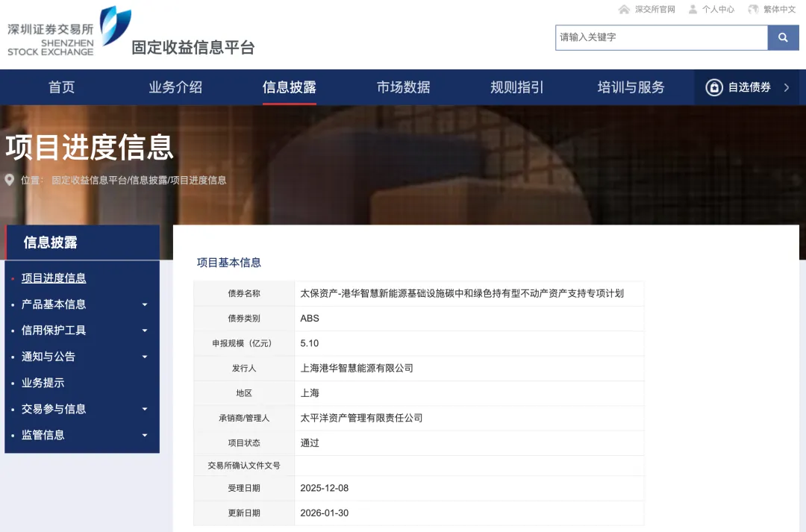Click the person icon beside 个人中心
806x532 pixels.
coord(693,9)
